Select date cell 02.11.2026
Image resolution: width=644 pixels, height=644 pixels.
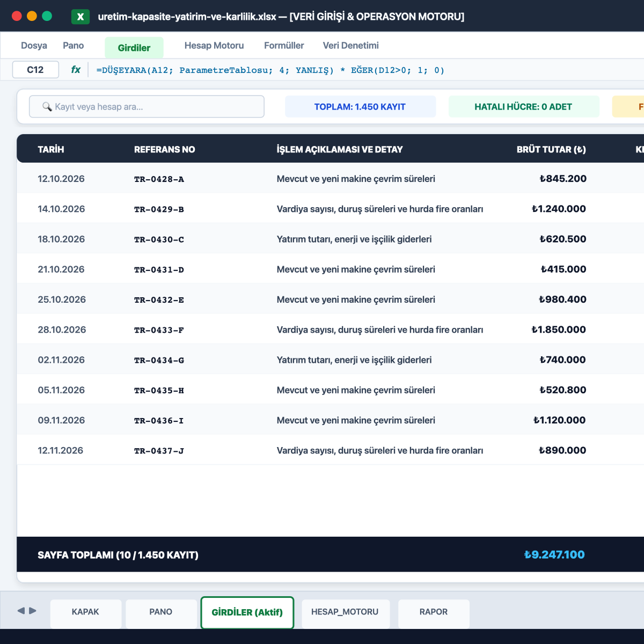pyautogui.click(x=61, y=360)
